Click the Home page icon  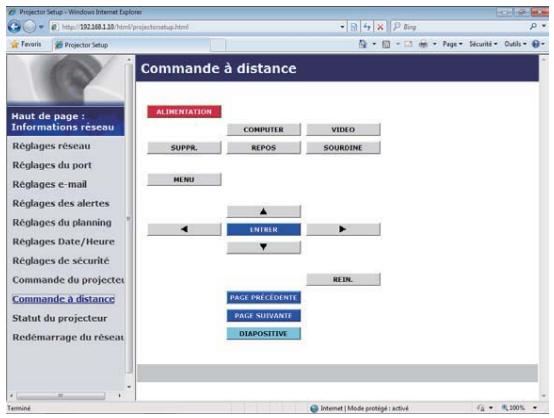363,44
